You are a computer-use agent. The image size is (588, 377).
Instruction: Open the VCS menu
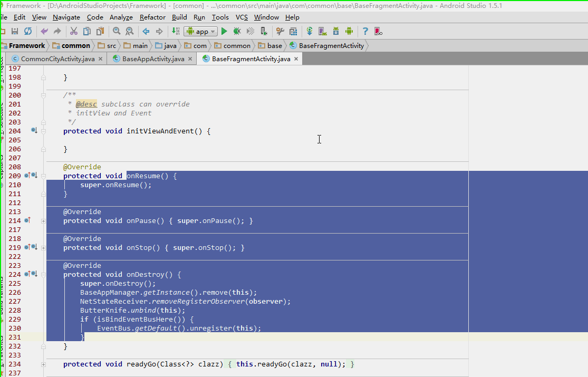pos(242,17)
